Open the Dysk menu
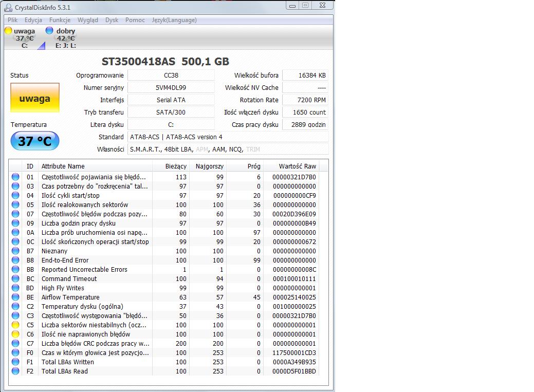Image resolution: width=534 pixels, height=392 pixels. [x=112, y=20]
